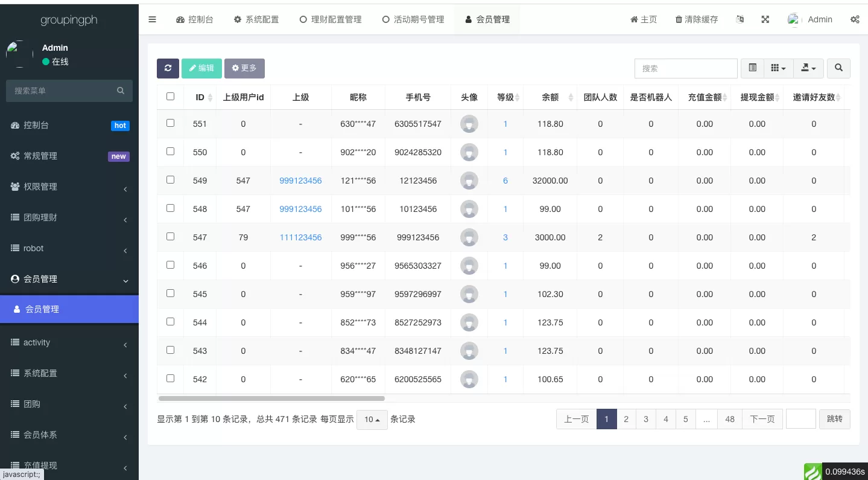Screen dimensions: 868x480
Task: Check the select-all checkbox in table header
Action: [170, 97]
